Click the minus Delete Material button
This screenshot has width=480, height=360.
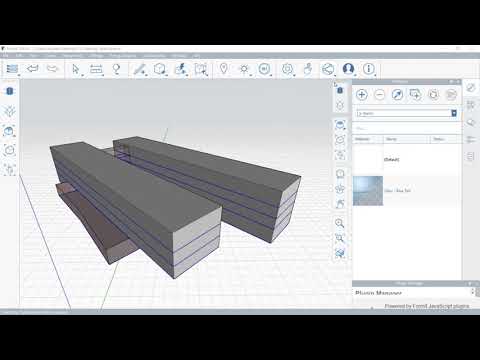click(x=380, y=95)
